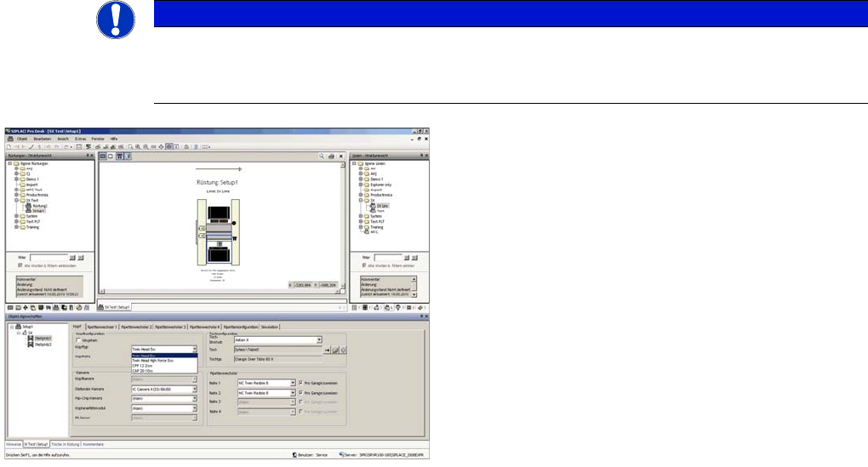Toggle Pro Gangst.tunneleen checkbox for Reihe 1

301,384
